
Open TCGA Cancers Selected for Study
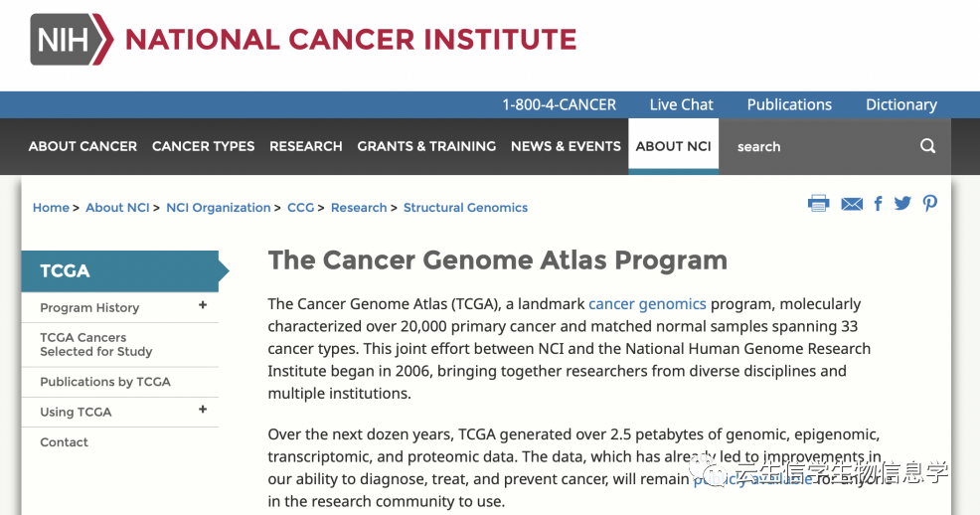pyautogui.click(x=96, y=344)
